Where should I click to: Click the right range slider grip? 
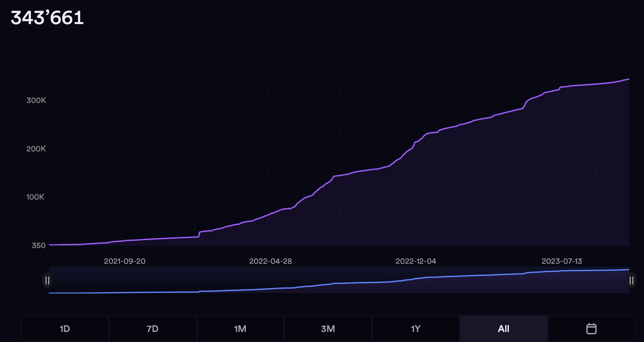pos(632,280)
